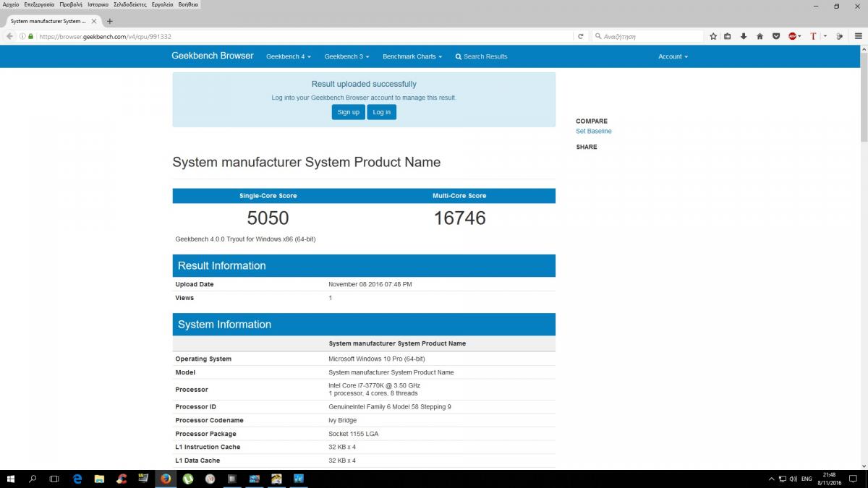Open the Αρχείο menu
The image size is (868, 488).
click(12, 4)
